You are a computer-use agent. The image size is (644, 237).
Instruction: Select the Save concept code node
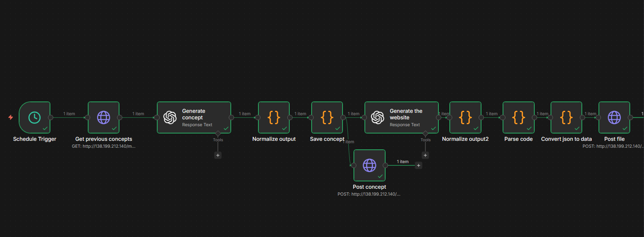327,117
